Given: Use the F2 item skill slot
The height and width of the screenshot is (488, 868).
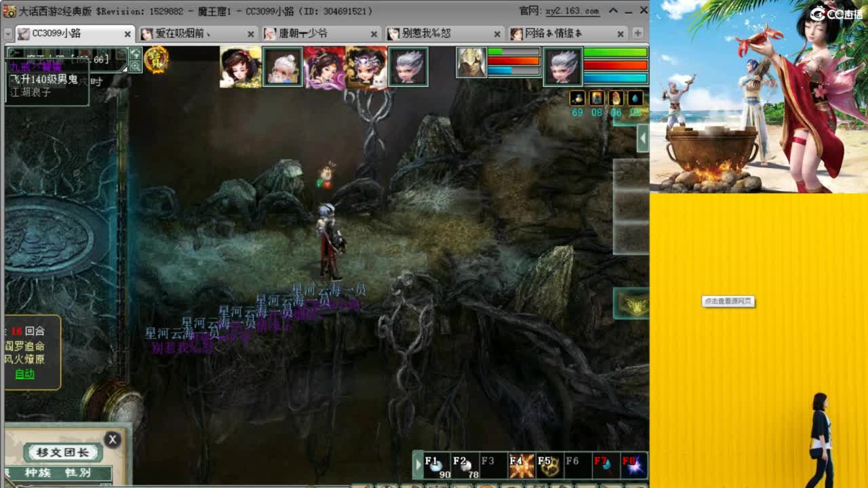Looking at the screenshot, I should click(x=466, y=466).
